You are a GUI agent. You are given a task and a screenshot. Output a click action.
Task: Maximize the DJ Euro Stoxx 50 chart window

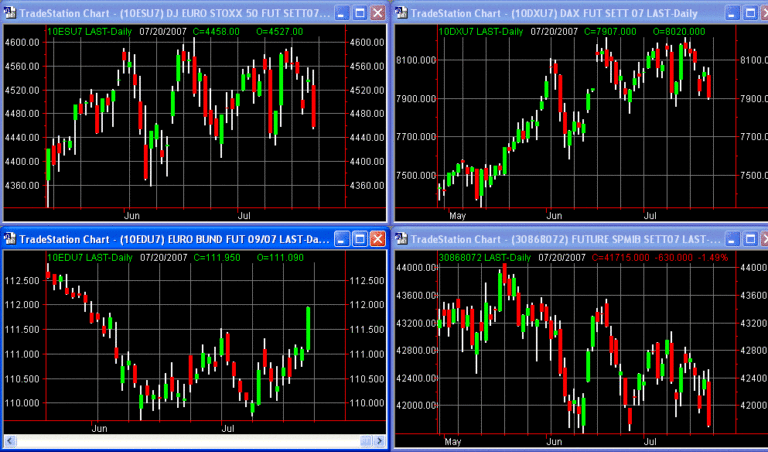point(358,13)
